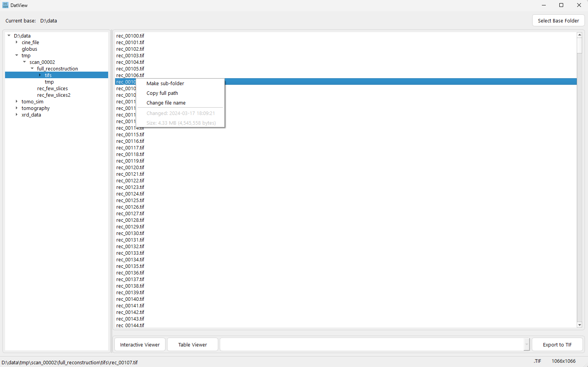This screenshot has width=588, height=367.
Task: Expand the xrd_data folder node
Action: coord(17,115)
